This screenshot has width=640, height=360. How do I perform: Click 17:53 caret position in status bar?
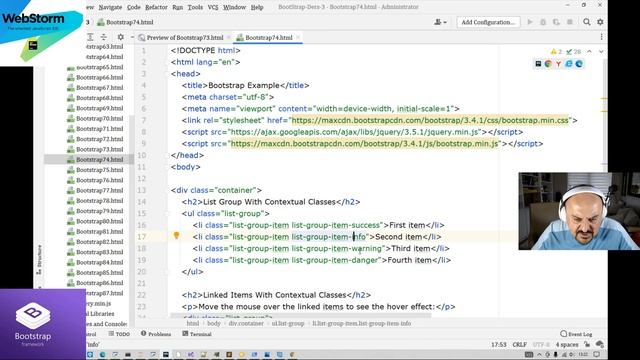tap(498, 345)
